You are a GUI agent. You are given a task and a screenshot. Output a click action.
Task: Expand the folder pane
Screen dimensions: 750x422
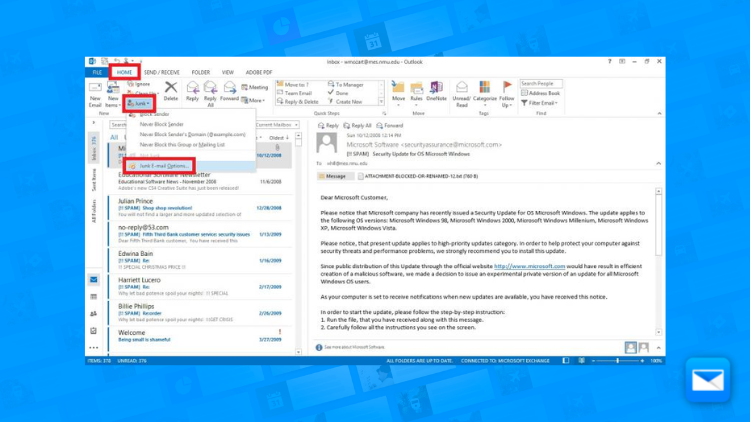[94, 123]
